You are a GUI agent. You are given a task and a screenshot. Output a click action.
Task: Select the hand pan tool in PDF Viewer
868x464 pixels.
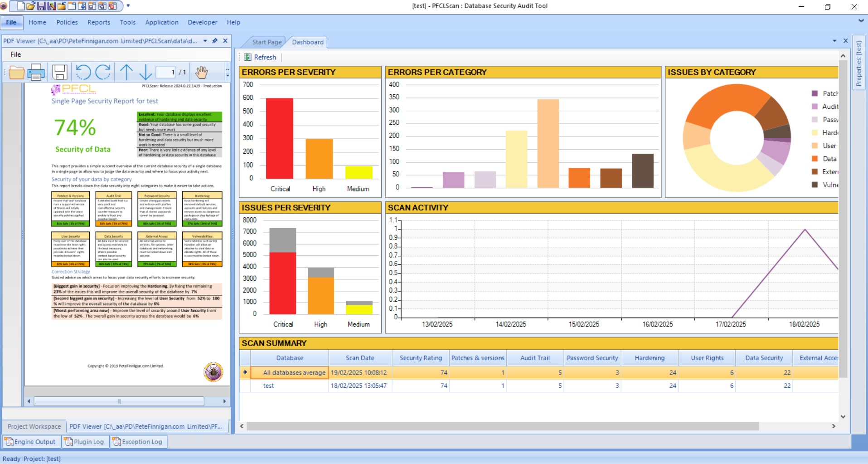(x=201, y=72)
